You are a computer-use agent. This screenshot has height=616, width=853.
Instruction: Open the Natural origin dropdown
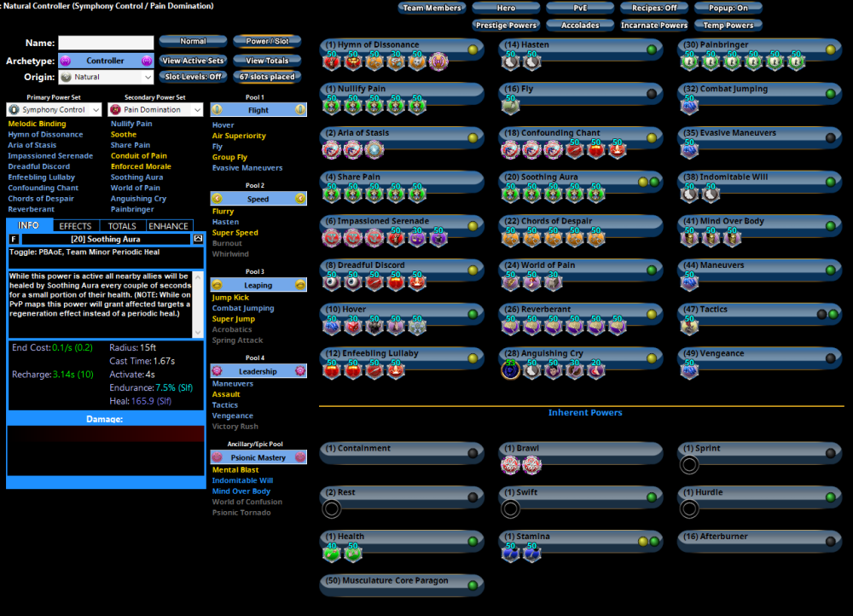click(105, 77)
